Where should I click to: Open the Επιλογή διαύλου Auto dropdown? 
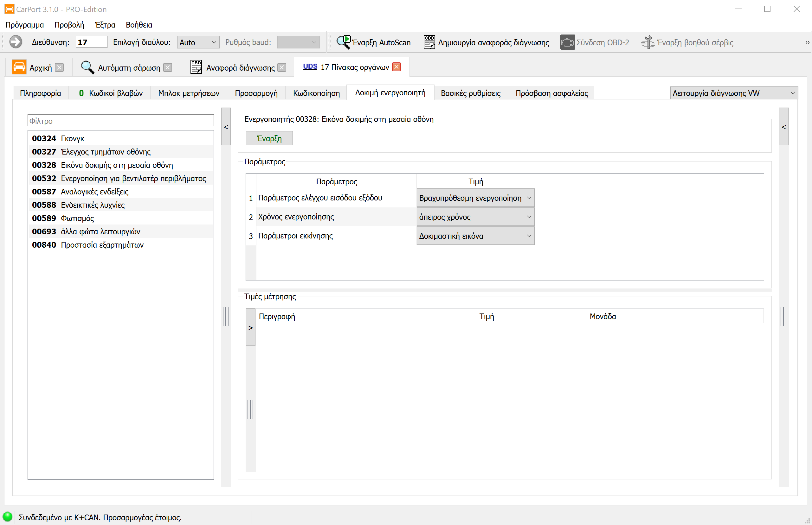[x=198, y=42]
